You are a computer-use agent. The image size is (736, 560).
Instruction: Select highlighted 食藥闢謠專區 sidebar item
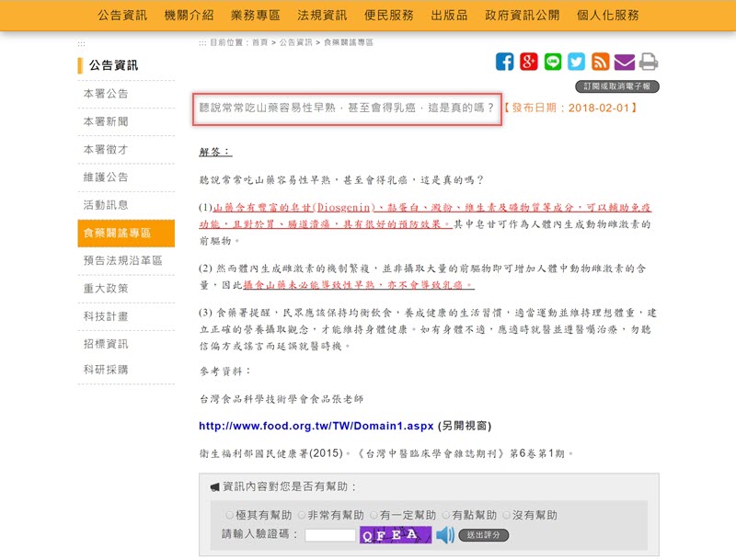click(126, 233)
